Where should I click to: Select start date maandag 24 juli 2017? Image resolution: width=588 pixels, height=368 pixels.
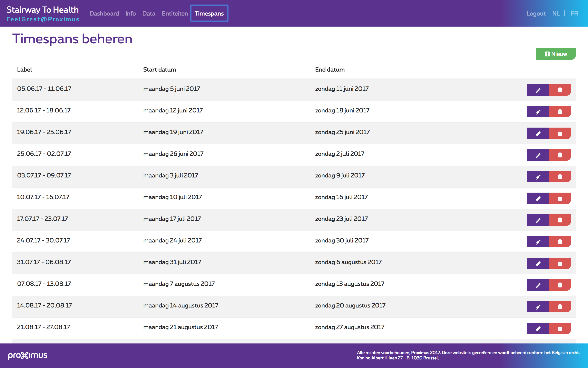pyautogui.click(x=173, y=240)
